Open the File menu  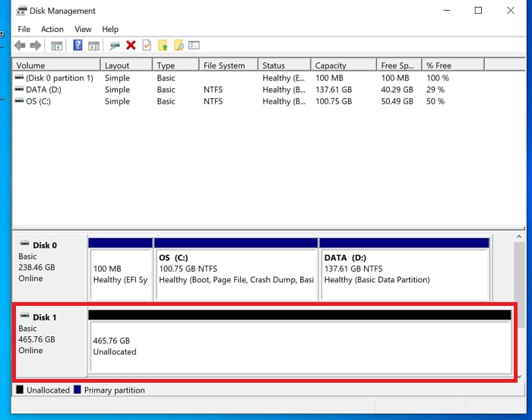pyautogui.click(x=24, y=29)
